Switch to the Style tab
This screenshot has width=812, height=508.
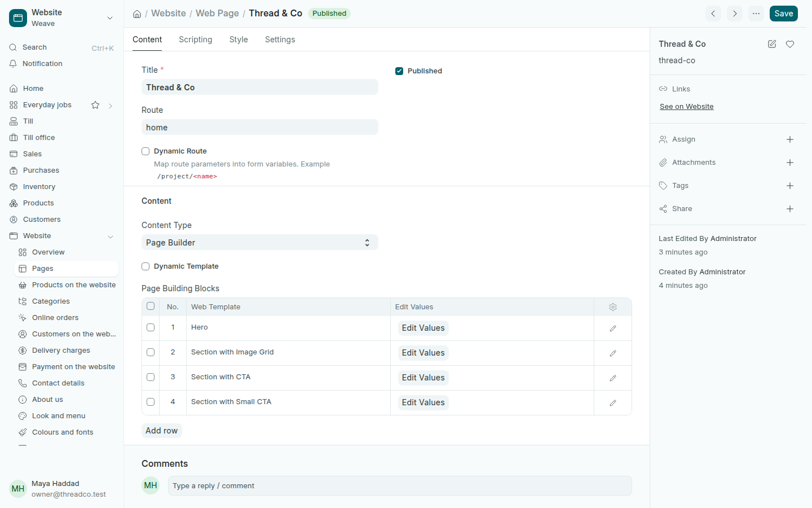tap(239, 40)
